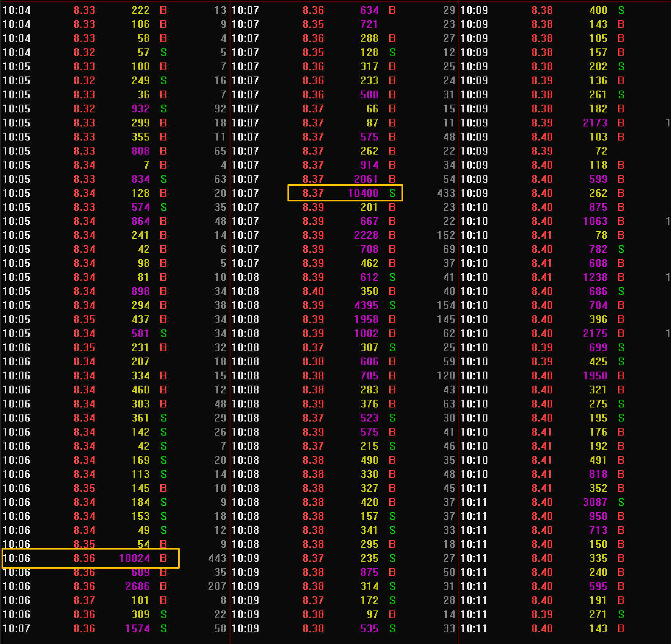Select the 8.40 price in the 3087 row

coord(542,502)
